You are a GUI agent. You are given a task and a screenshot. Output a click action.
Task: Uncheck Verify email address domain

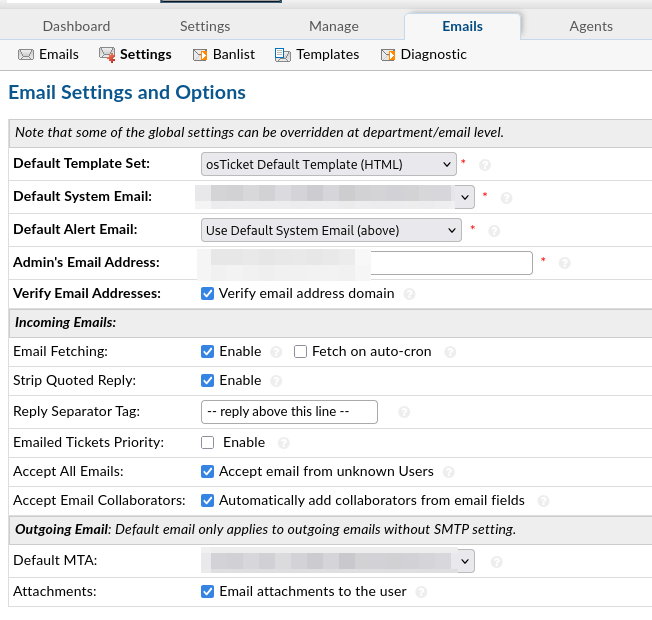208,294
